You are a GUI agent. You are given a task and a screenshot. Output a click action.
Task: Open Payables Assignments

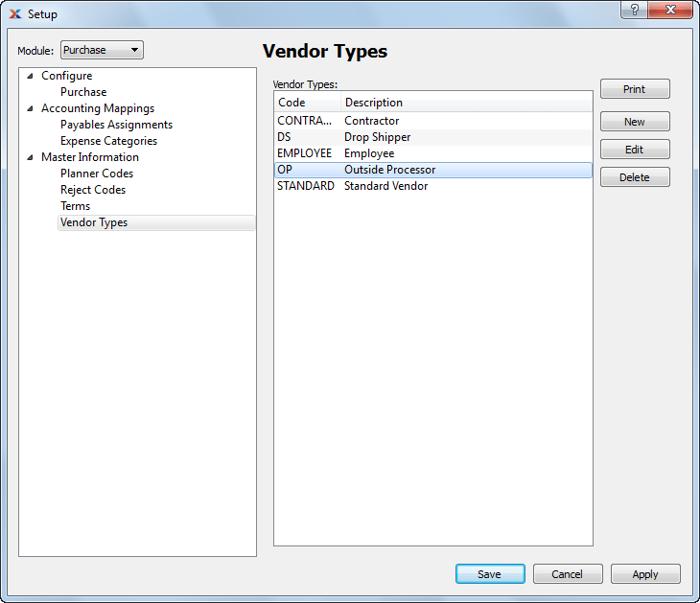pos(117,125)
